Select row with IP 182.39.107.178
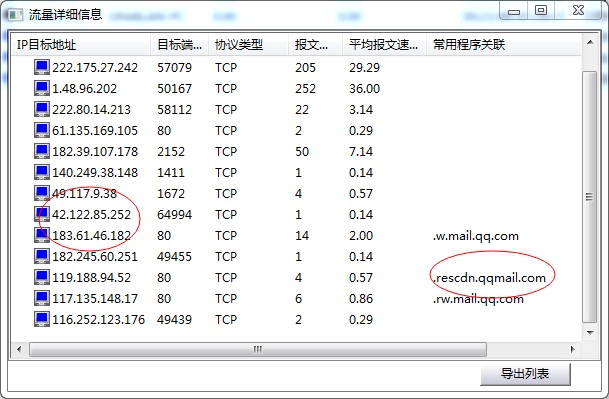Screen dimensions: 609x399 (296, 151)
